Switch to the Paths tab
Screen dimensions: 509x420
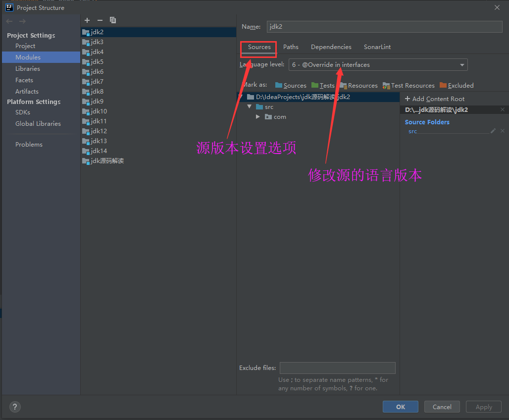(x=291, y=47)
